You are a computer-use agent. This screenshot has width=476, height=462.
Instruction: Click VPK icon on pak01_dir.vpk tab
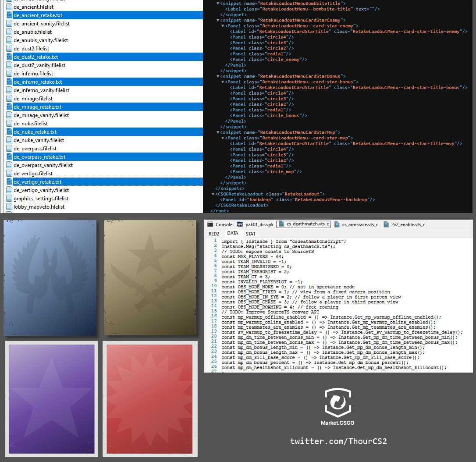240,224
